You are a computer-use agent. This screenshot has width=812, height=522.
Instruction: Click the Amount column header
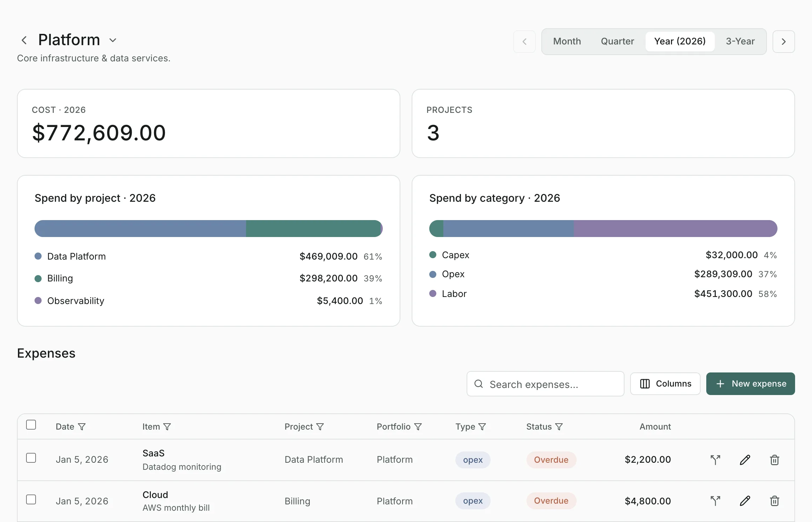pyautogui.click(x=655, y=427)
